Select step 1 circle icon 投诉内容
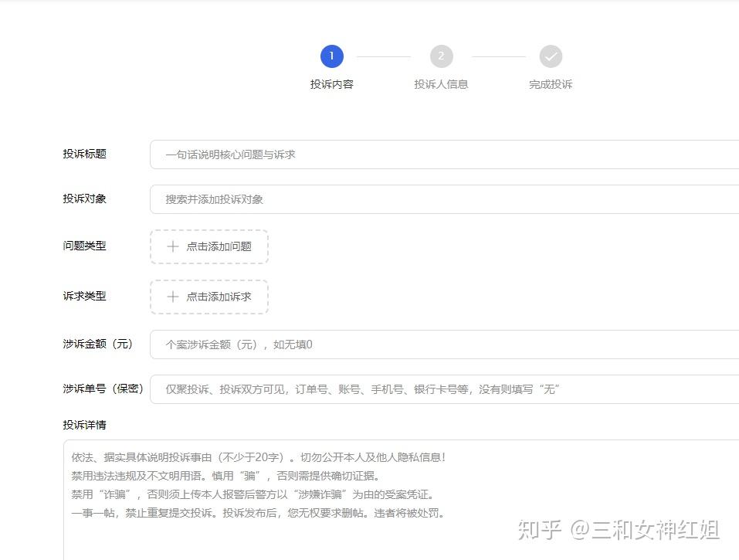The width and height of the screenshot is (739, 560). [332, 56]
